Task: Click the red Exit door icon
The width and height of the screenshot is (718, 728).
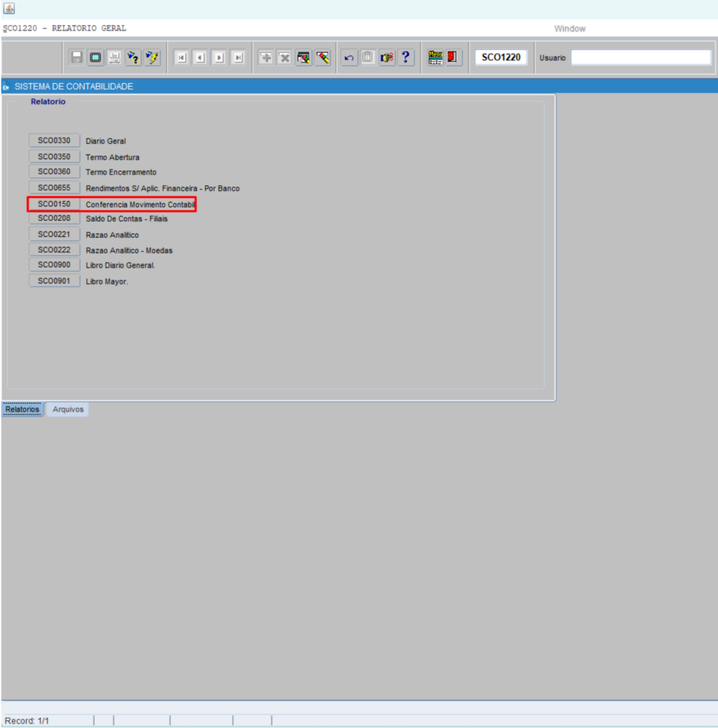Action: click(452, 57)
